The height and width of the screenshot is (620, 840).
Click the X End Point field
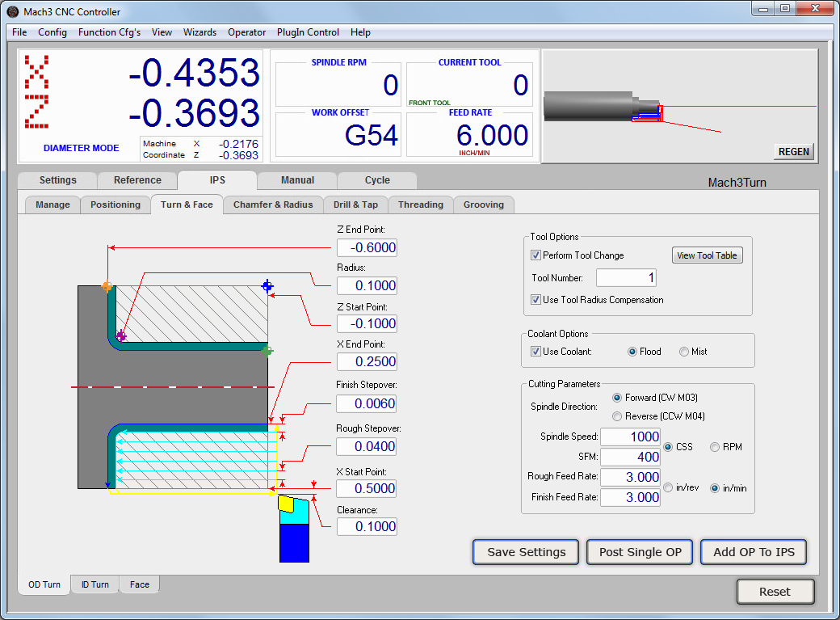coord(367,362)
